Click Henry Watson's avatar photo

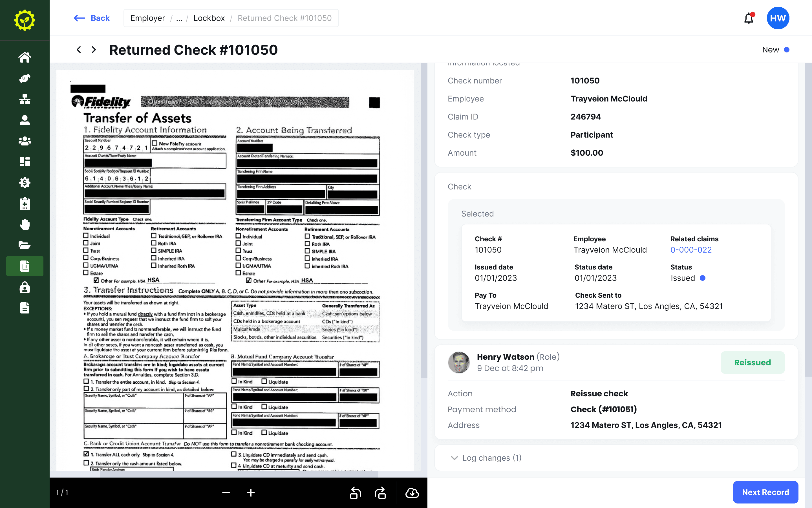(x=458, y=363)
